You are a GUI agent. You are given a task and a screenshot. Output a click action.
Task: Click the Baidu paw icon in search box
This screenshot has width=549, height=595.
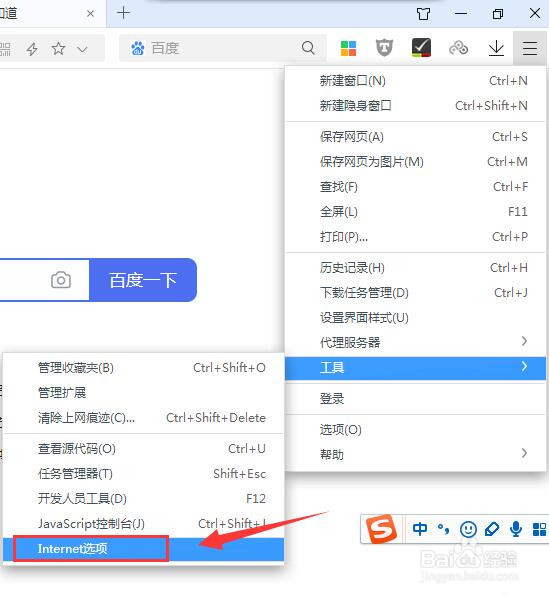coord(137,48)
